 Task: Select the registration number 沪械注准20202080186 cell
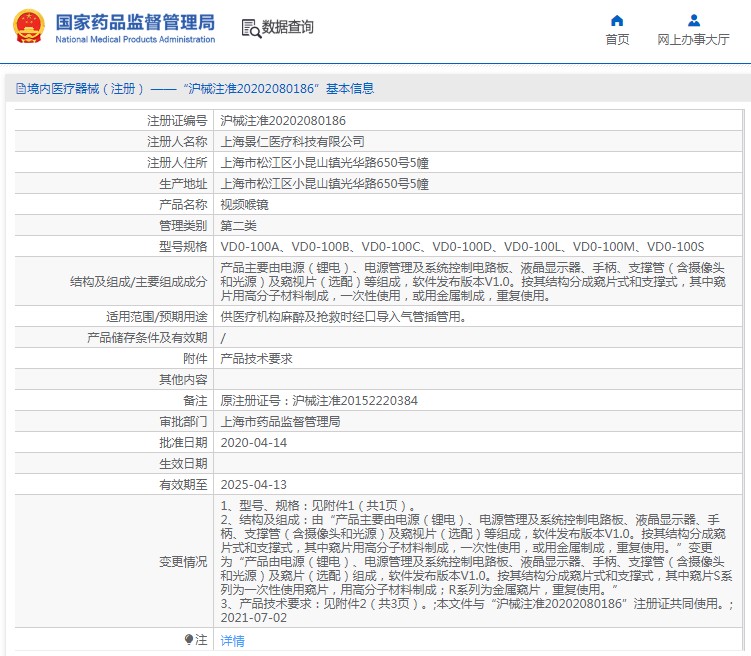(x=283, y=121)
